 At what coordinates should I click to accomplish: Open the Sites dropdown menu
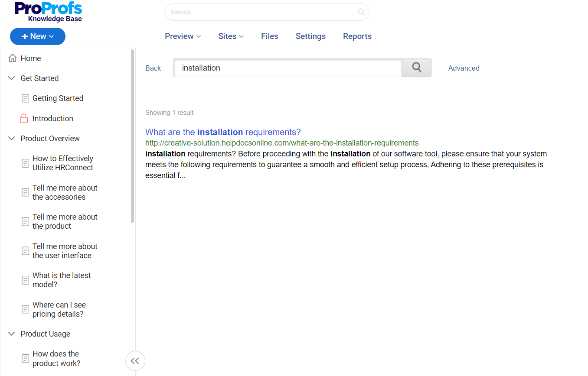[231, 36]
